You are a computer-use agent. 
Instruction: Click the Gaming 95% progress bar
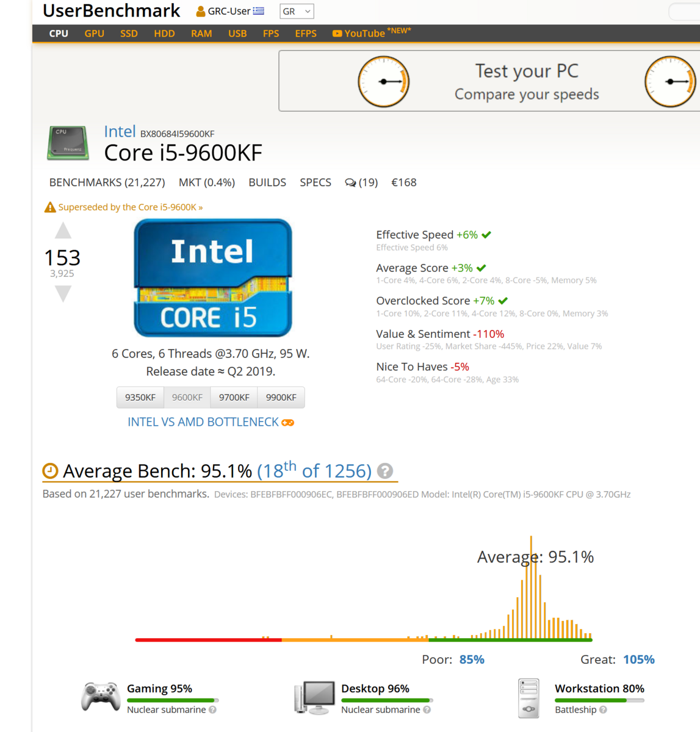click(x=173, y=700)
